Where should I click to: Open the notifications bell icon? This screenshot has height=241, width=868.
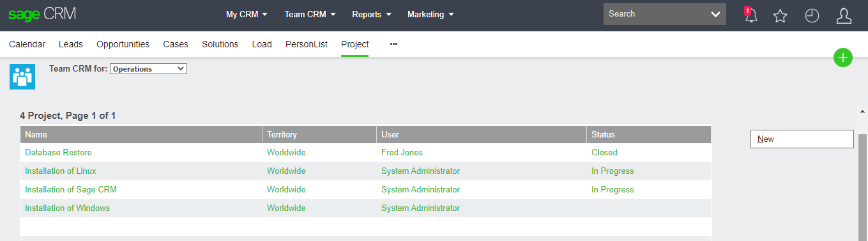pyautogui.click(x=750, y=15)
